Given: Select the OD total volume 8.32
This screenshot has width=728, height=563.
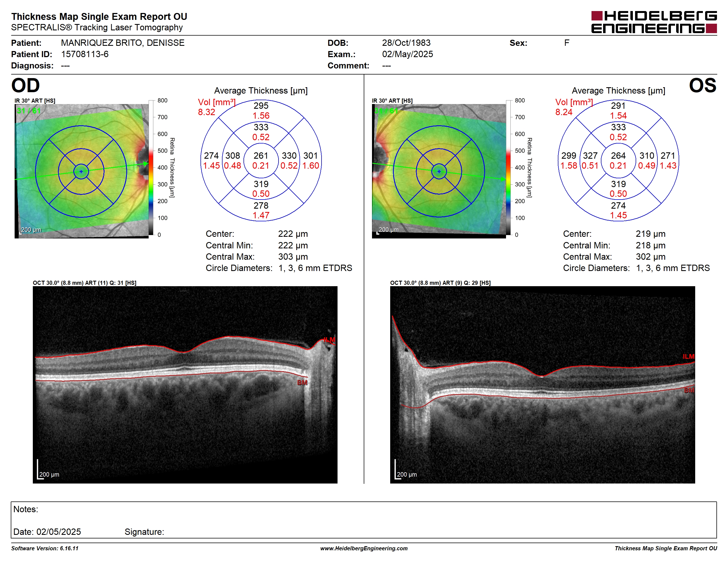Looking at the screenshot, I should [206, 112].
